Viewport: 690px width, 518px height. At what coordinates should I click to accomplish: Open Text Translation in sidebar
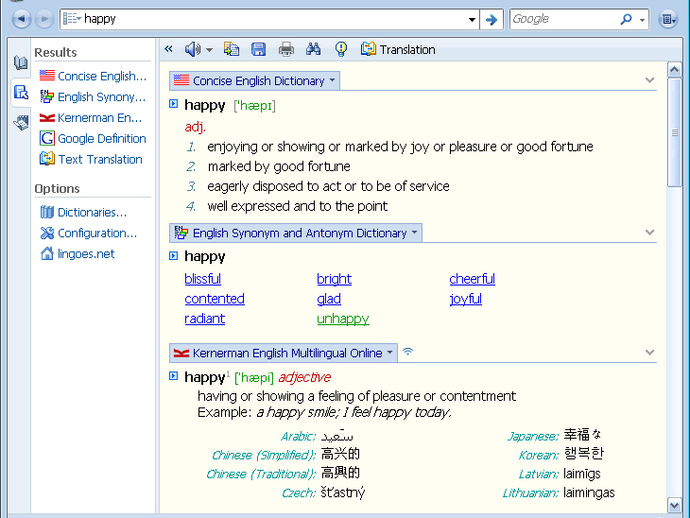(x=91, y=159)
